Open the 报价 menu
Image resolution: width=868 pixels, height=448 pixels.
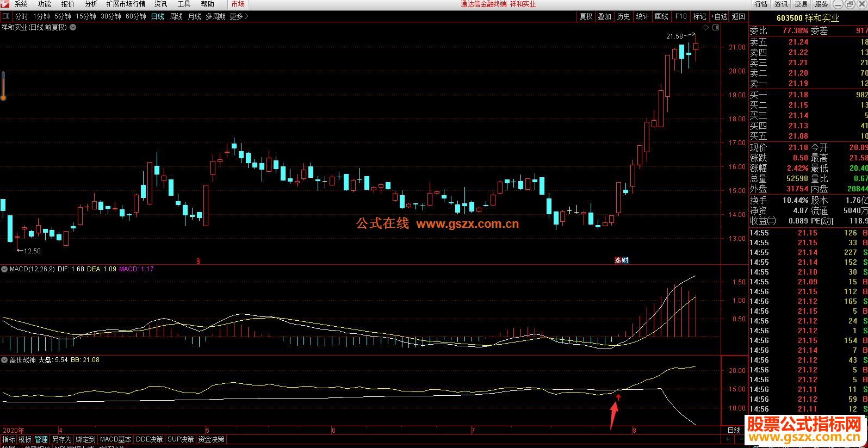coord(68,4)
